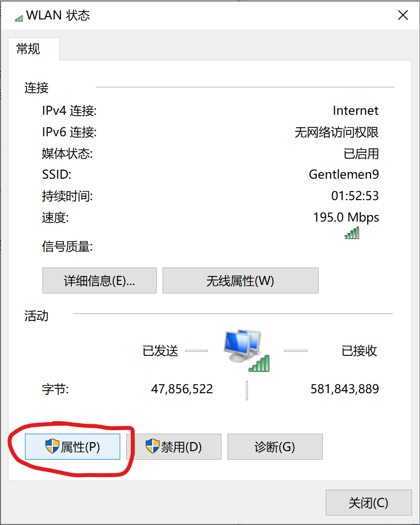Disable the adapter with 禁用(D)

coord(174,447)
